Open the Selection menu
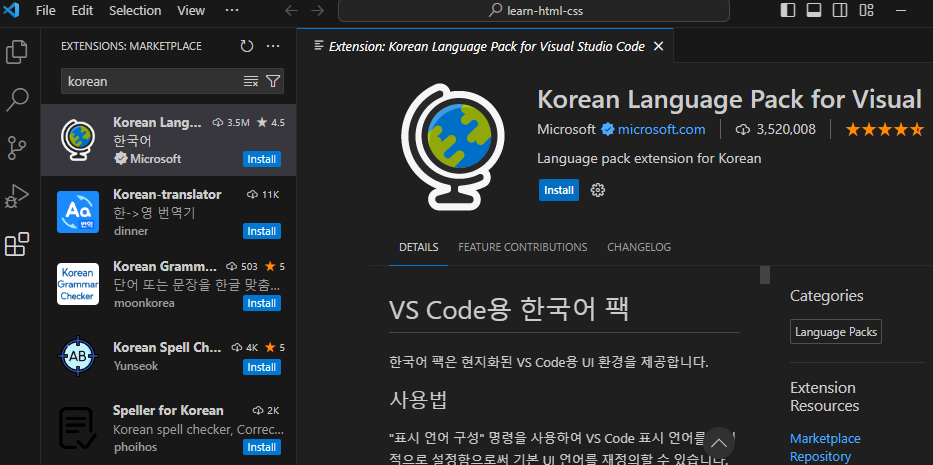This screenshot has width=933, height=465. [x=135, y=10]
